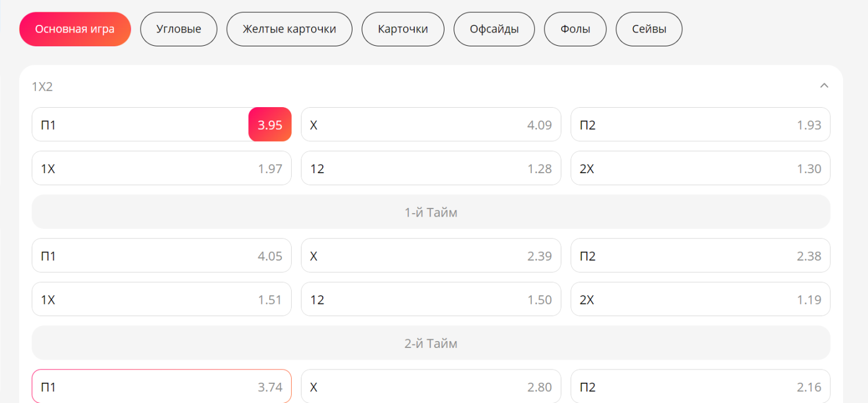Screen dimensions: 868x403
Task: Select first half П1 at 4.05
Action: (x=161, y=255)
